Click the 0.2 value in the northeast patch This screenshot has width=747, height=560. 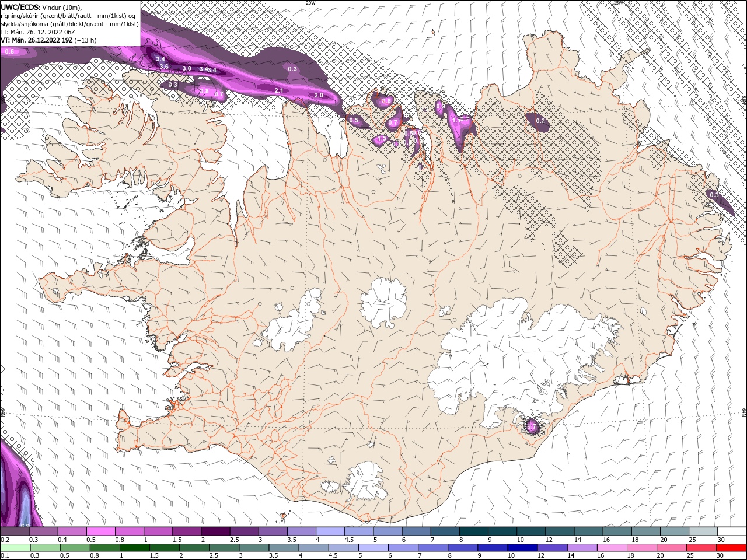click(x=540, y=121)
